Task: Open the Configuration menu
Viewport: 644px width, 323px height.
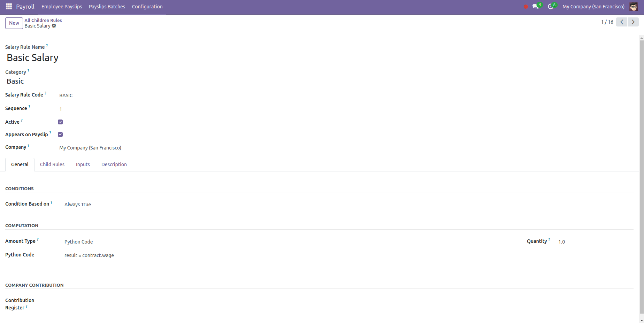Action: (x=147, y=7)
